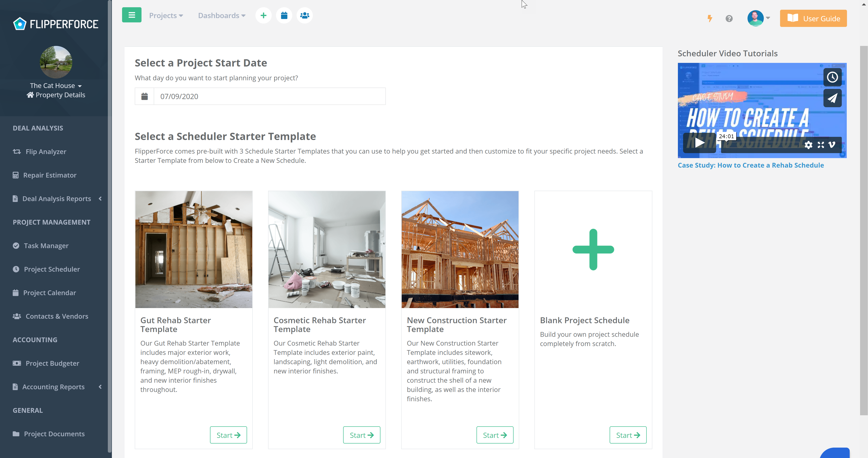Toggle the green hamburger sidebar menu
The height and width of the screenshot is (458, 868).
[x=131, y=15]
